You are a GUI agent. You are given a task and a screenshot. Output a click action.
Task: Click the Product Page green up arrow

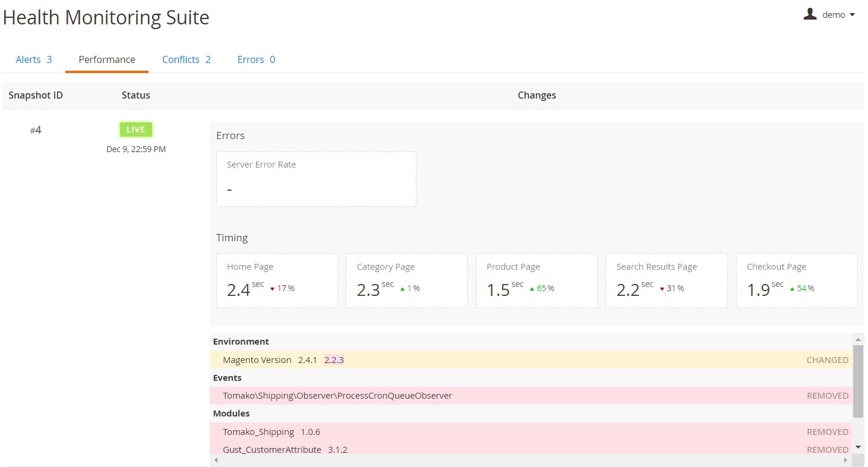tap(532, 289)
